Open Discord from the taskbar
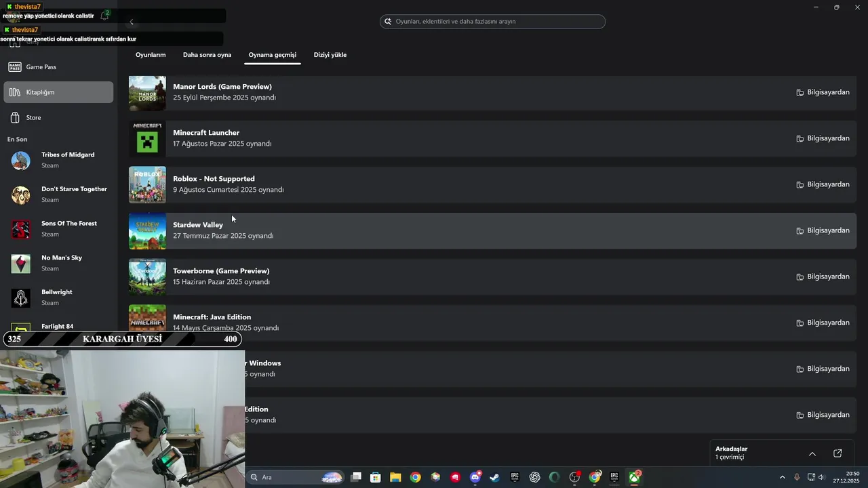 coord(475,477)
